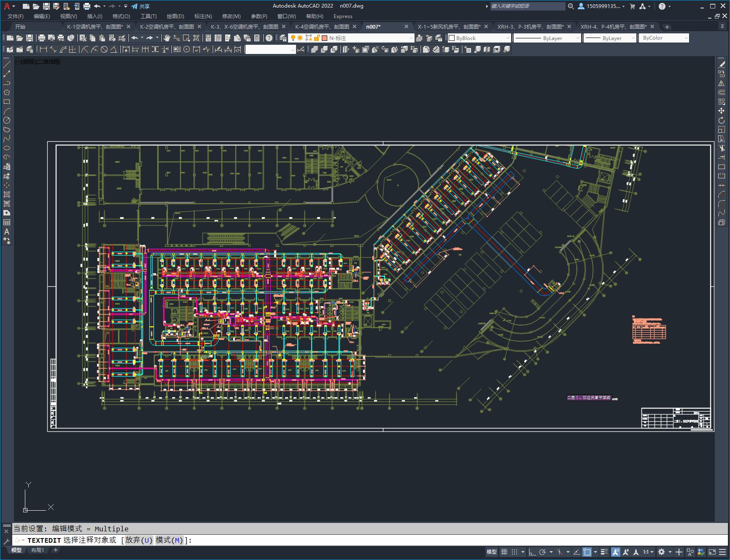This screenshot has height=560, width=730.
Task: Click the Pan hand tool
Action: tap(167, 38)
